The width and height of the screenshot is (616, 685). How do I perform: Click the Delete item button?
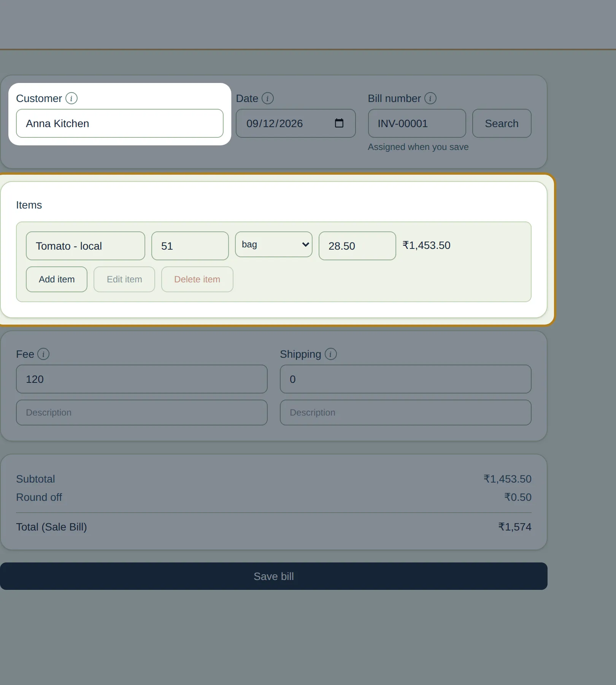tap(197, 279)
